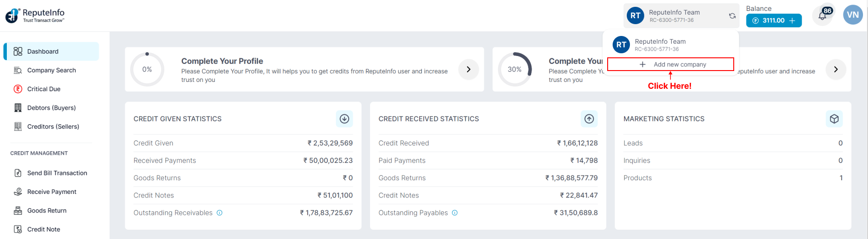Open Debtors (Buyers) section
Image resolution: width=868 pixels, height=239 pixels.
pos(51,108)
